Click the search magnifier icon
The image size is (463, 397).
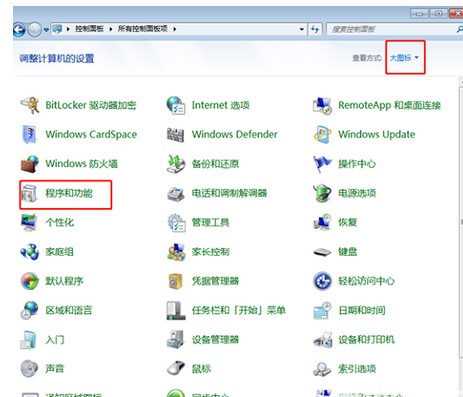459,29
